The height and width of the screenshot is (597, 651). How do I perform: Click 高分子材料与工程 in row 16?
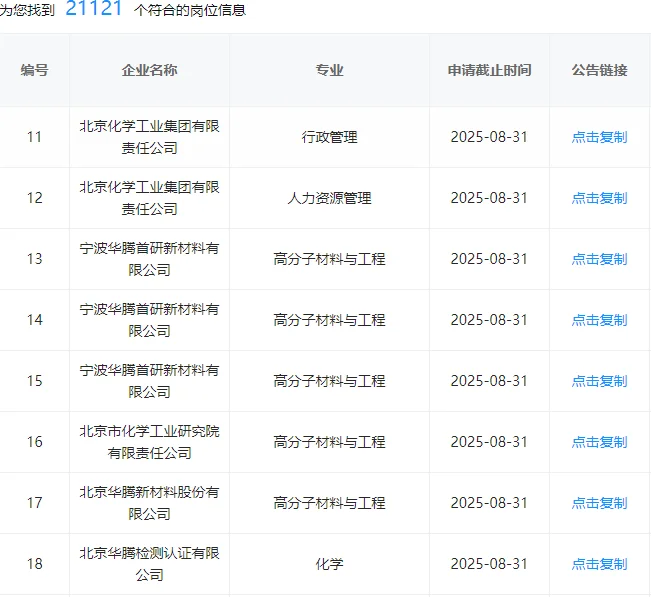tap(329, 442)
